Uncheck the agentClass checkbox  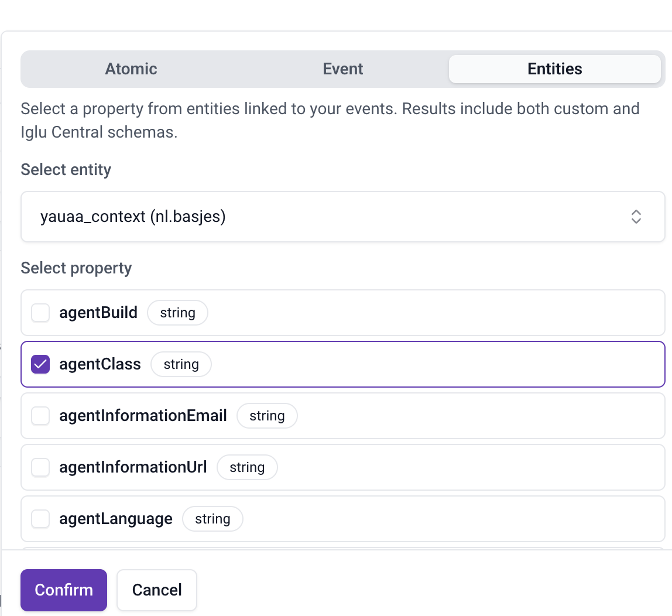[x=40, y=364]
